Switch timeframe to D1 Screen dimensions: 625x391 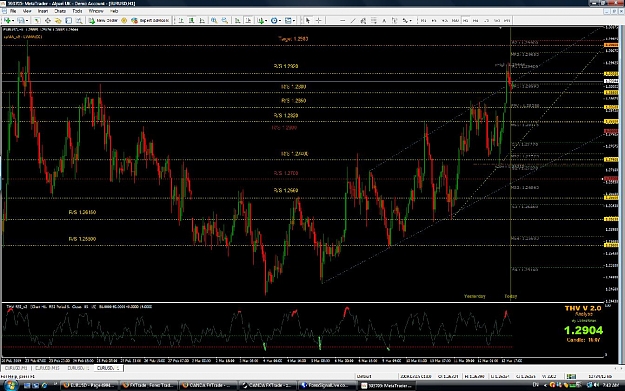486,20
